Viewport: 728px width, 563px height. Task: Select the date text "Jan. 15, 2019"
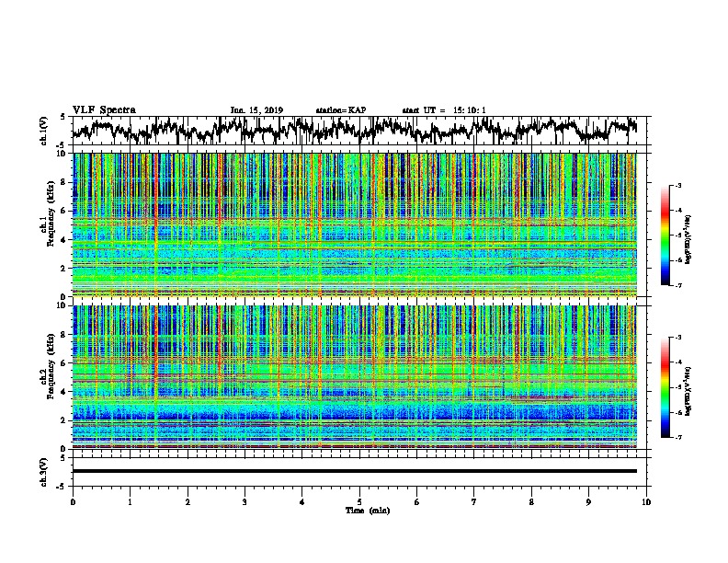[256, 110]
